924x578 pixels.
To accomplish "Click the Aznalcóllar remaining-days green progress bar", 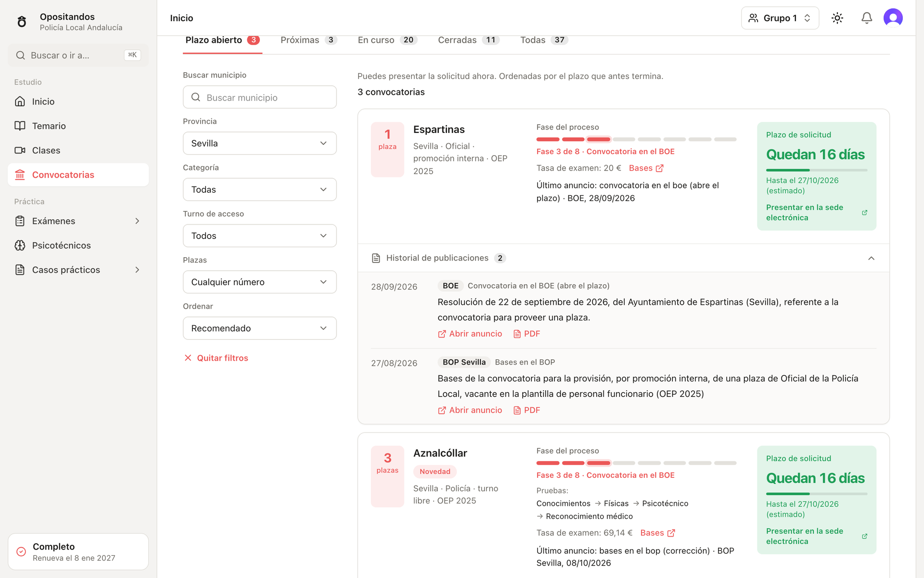I will click(817, 494).
